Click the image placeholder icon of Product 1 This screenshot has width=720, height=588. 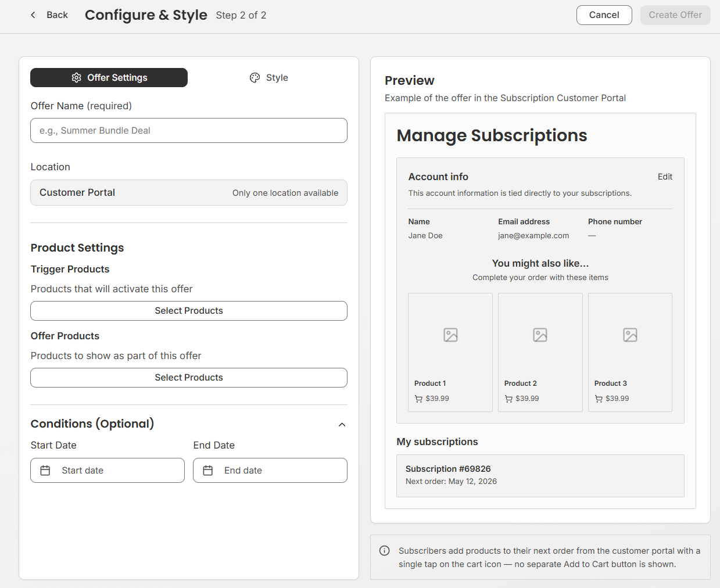450,335
